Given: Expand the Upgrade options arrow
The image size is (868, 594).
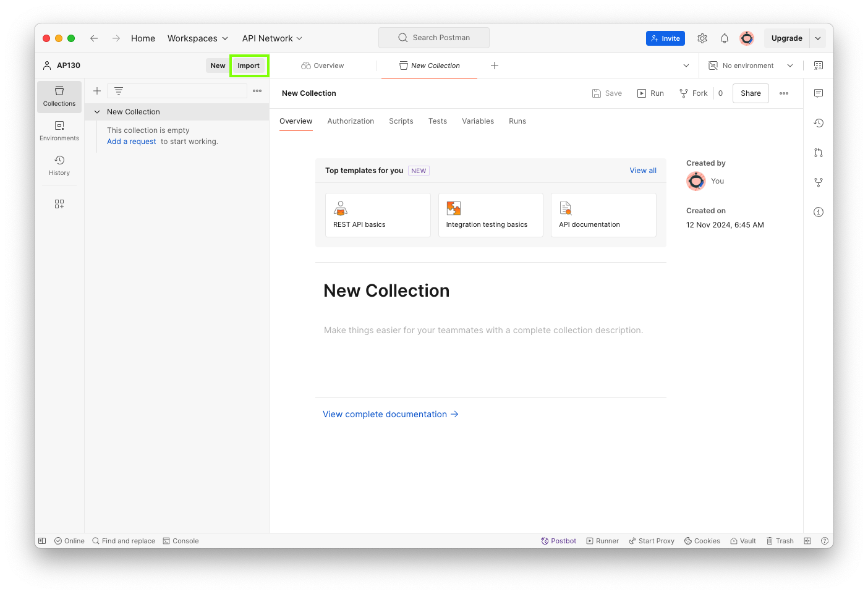Looking at the screenshot, I should coord(818,38).
